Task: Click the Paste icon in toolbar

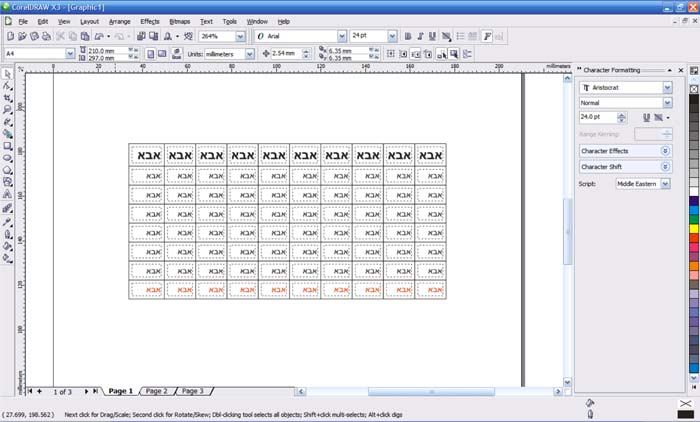Action: coord(85,36)
